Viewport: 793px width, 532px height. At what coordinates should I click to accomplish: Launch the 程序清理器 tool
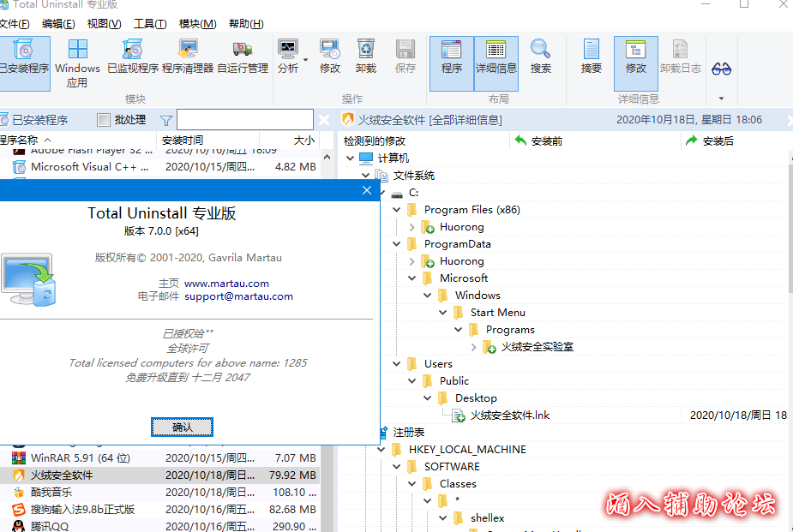[188, 57]
